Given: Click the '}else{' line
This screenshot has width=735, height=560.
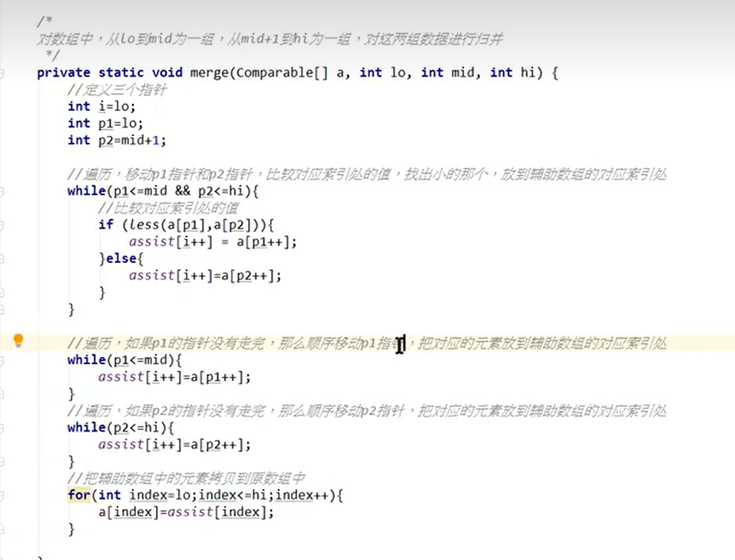Looking at the screenshot, I should [121, 258].
